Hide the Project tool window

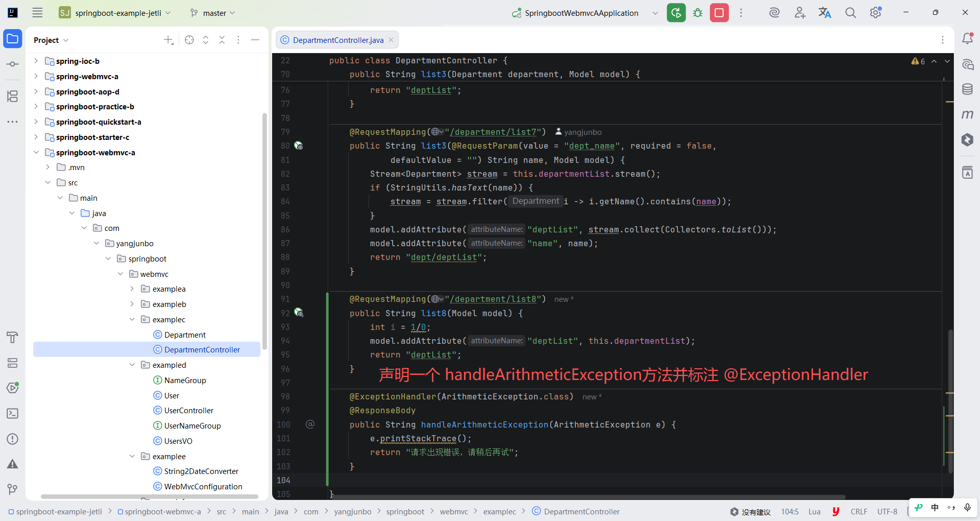tap(255, 40)
